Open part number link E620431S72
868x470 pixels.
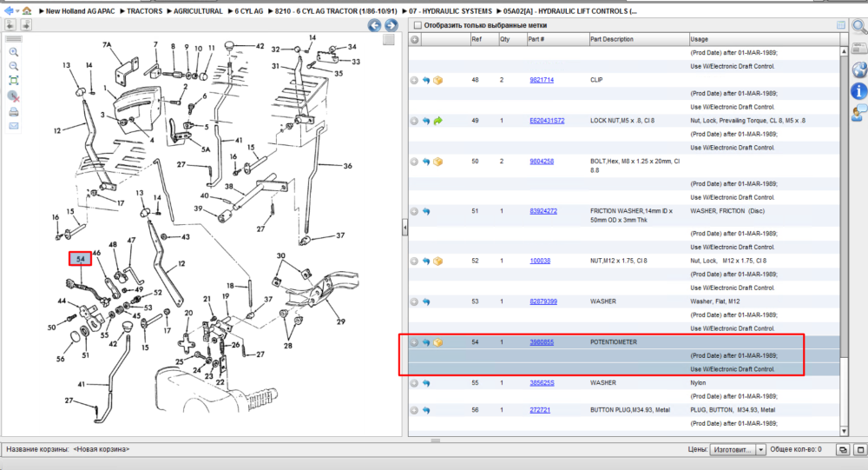coord(547,120)
